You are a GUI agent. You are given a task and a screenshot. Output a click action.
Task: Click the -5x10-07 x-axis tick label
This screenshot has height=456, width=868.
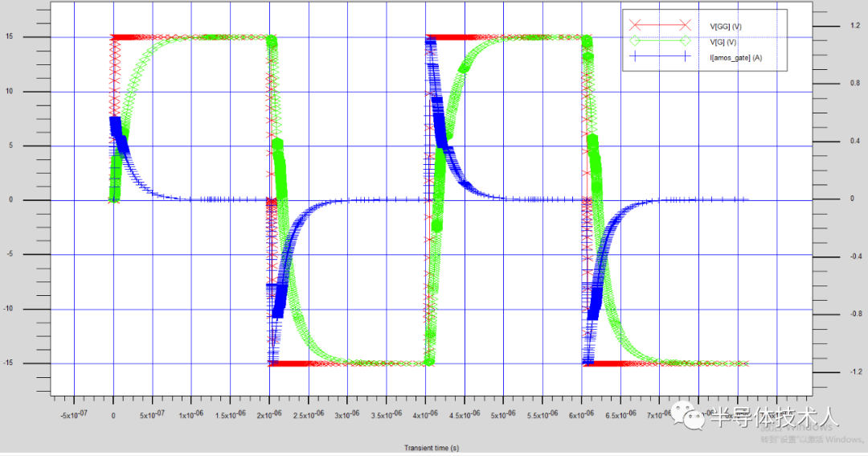pos(74,414)
